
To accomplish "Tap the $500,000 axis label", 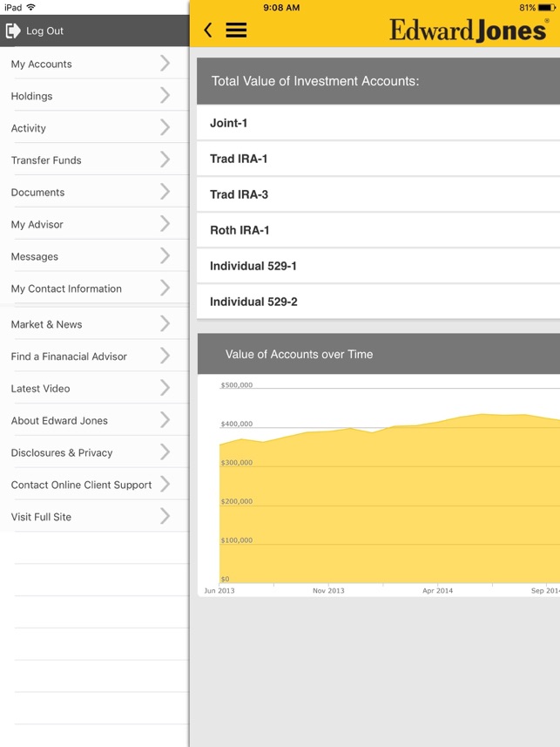I will click(236, 385).
